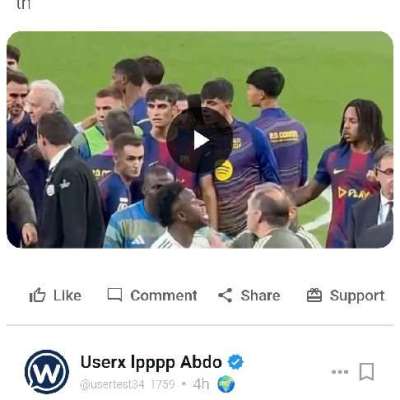Open the three-dot post options menu
The height and width of the screenshot is (400, 400).
pos(340,372)
